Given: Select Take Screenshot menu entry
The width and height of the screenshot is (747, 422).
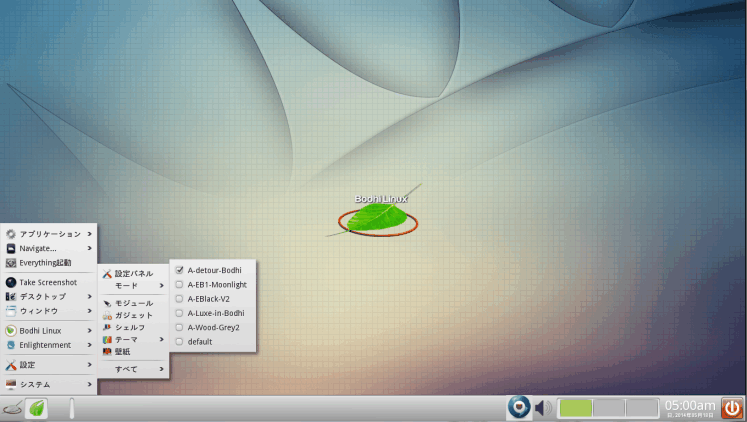Looking at the screenshot, I should tap(49, 282).
